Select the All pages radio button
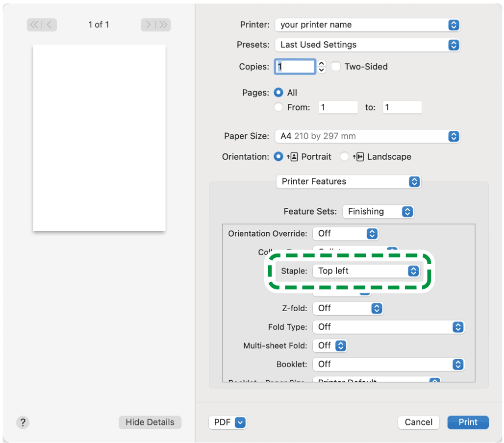This screenshot has width=504, height=443. pyautogui.click(x=278, y=93)
